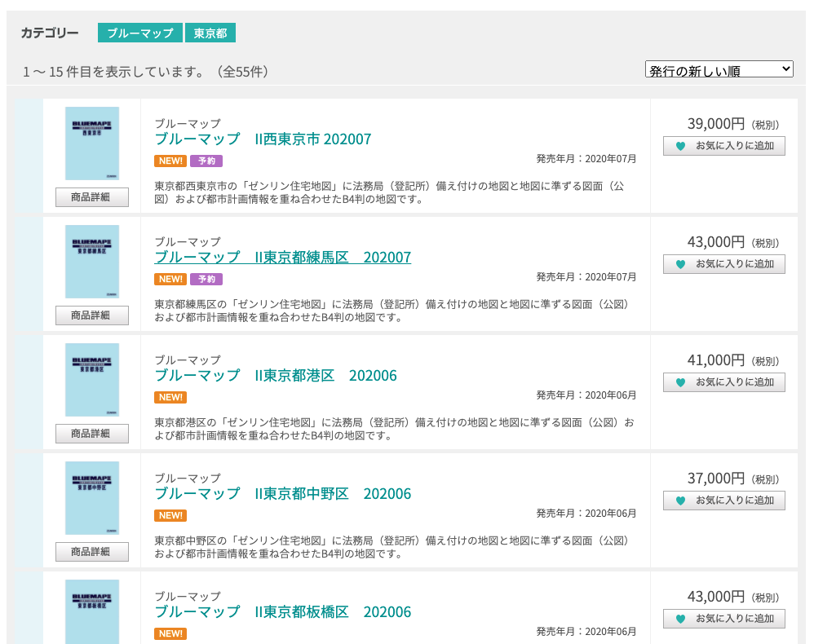The height and width of the screenshot is (644, 814).
Task: Click the 41,000円 price text
Action: pos(716,360)
